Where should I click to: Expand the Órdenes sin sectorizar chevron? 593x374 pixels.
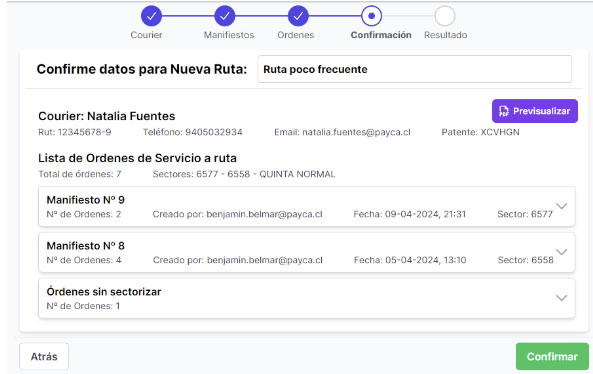[x=562, y=298]
